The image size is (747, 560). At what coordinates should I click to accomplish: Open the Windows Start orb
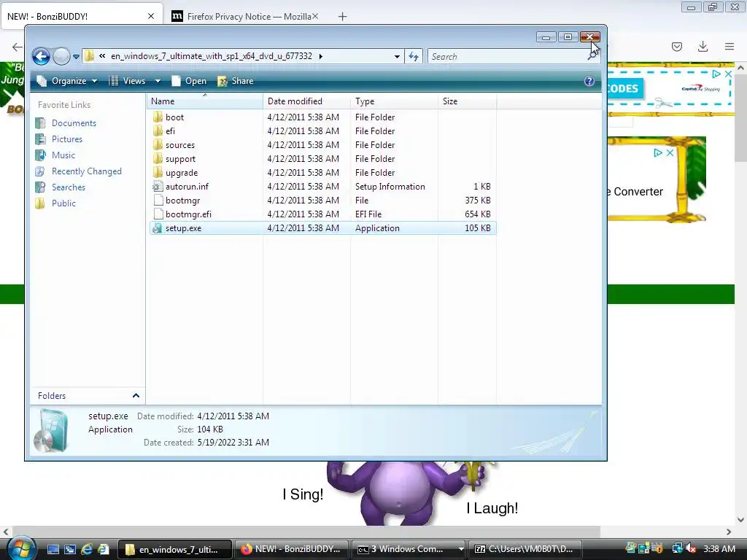pos(21,548)
